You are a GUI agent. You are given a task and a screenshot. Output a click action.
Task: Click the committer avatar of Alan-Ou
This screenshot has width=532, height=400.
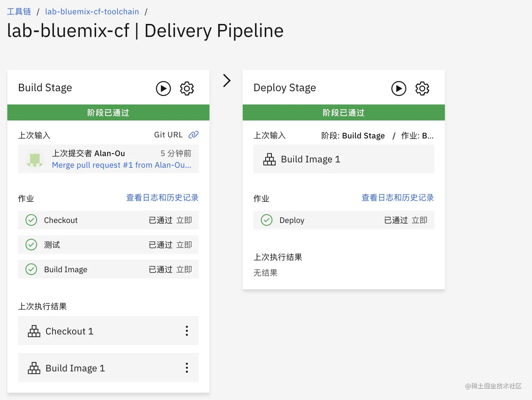point(34,160)
